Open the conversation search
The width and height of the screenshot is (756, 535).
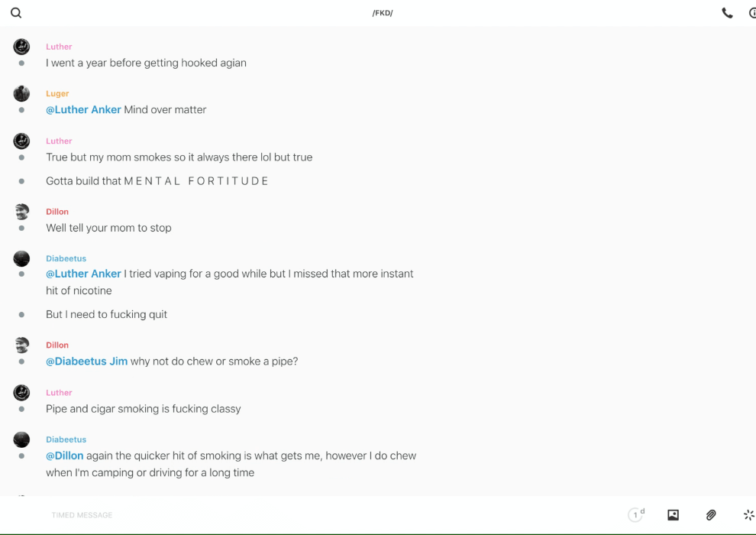(16, 13)
